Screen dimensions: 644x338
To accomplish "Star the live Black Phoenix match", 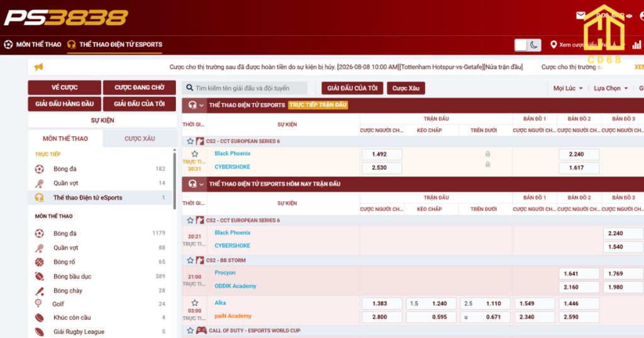I will (x=195, y=154).
